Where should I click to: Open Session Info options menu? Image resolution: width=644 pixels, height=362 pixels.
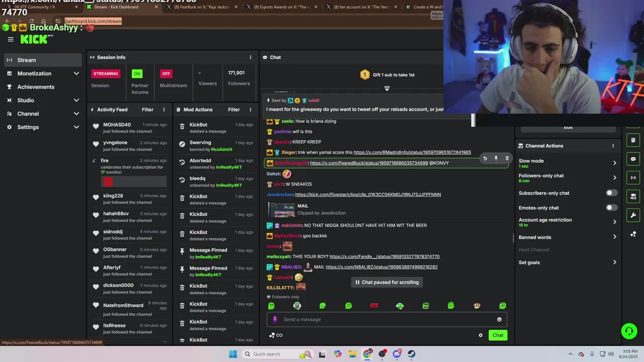coord(251,57)
